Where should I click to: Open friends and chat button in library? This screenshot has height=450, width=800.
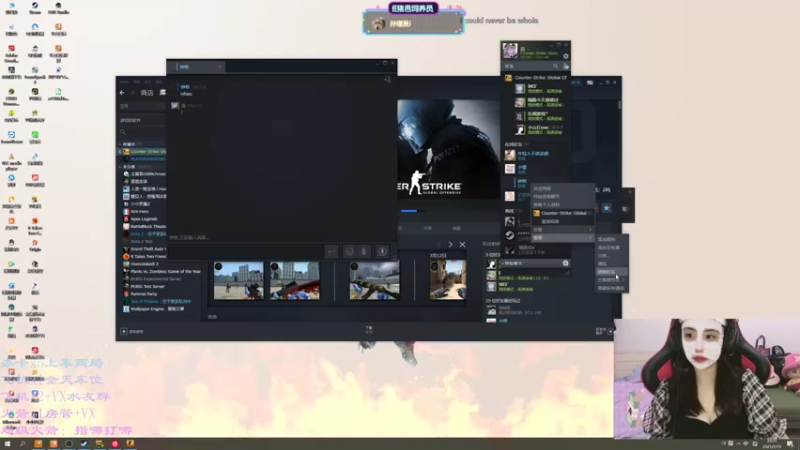605,331
